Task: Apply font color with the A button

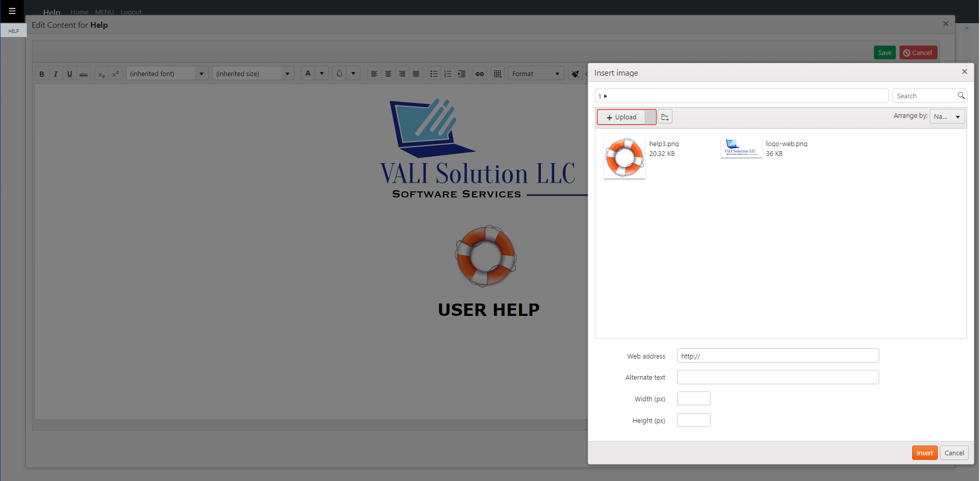Action: pyautogui.click(x=308, y=74)
